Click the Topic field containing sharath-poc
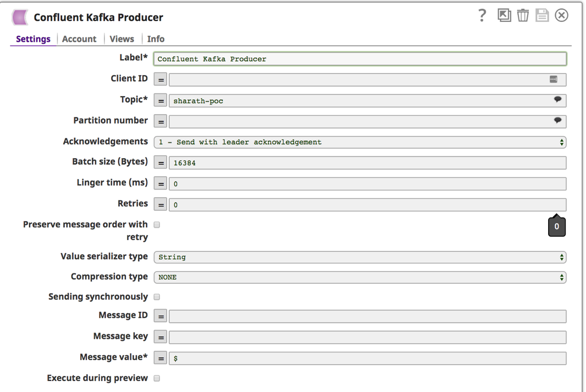Viewport: 586px width, 392px height. point(368,100)
